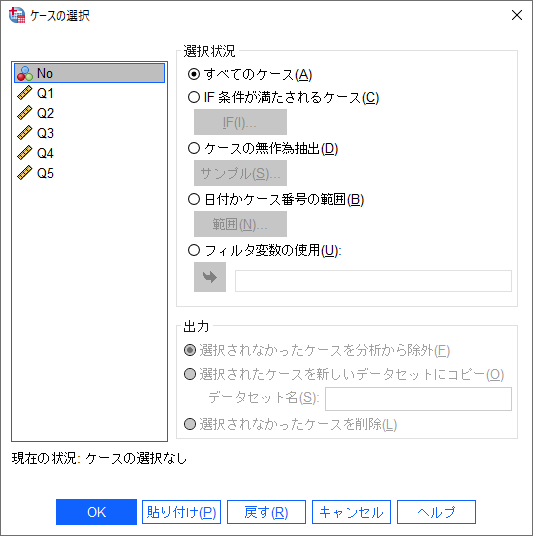
Task: Select the 日付かケース番号の範囲(B) option
Action: (194, 199)
